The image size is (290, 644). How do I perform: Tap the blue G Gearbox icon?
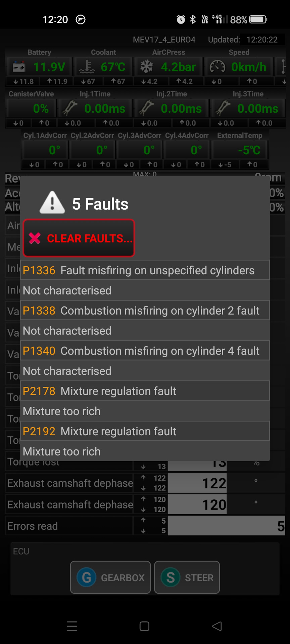click(x=87, y=577)
